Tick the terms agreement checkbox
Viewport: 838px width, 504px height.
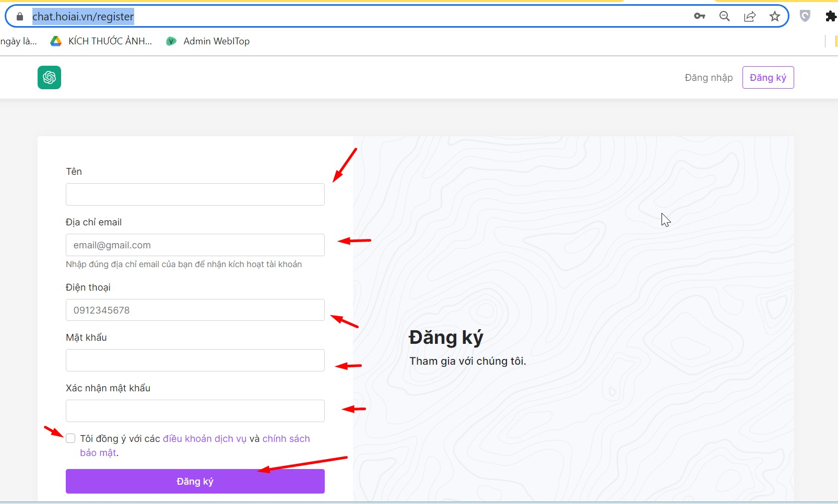pos(70,438)
